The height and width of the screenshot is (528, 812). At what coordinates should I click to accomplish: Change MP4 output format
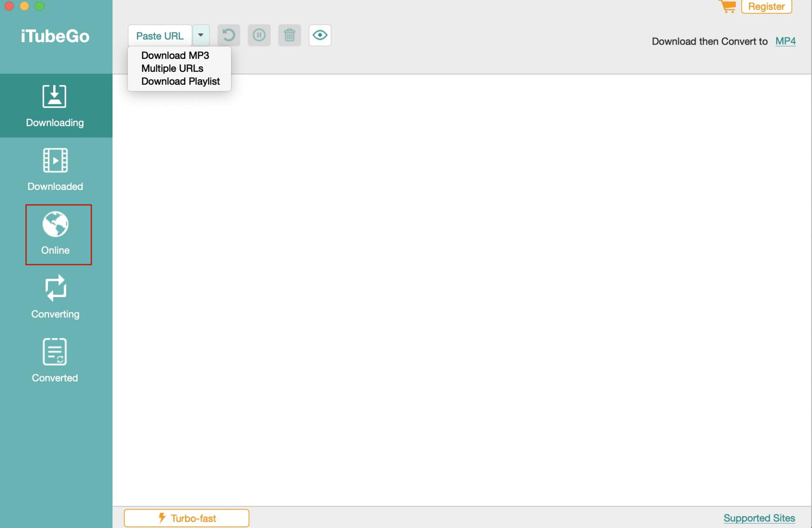point(785,41)
